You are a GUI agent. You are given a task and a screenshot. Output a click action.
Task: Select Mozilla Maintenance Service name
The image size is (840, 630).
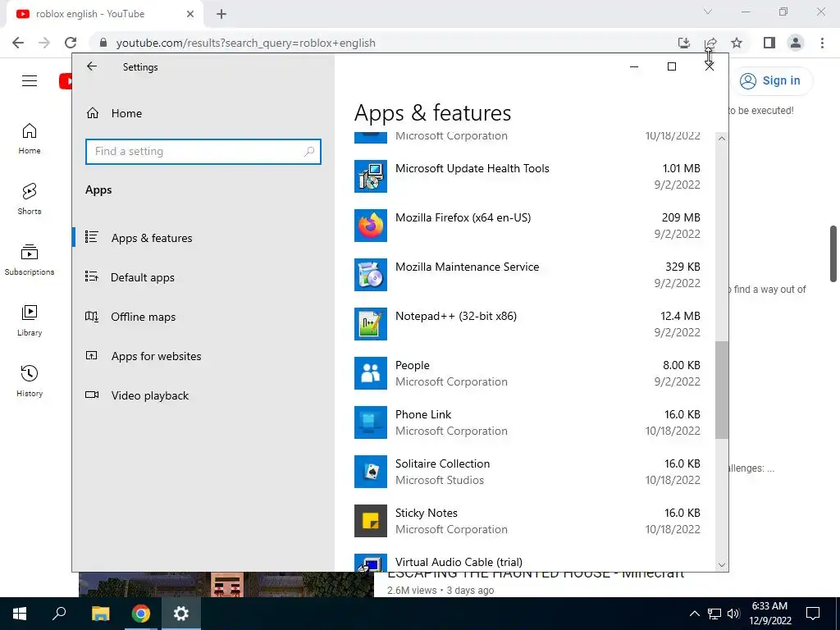(467, 267)
